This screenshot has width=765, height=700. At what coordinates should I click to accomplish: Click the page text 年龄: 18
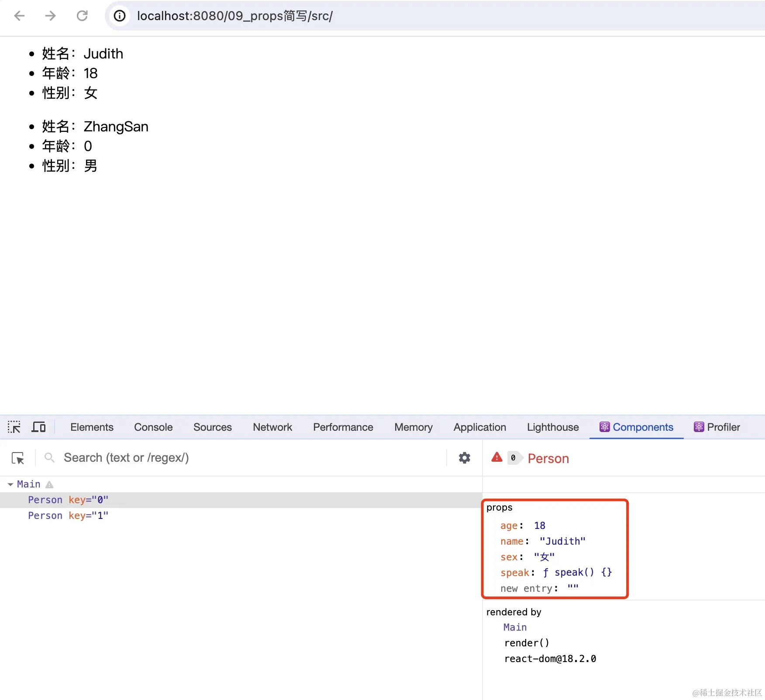tap(70, 73)
